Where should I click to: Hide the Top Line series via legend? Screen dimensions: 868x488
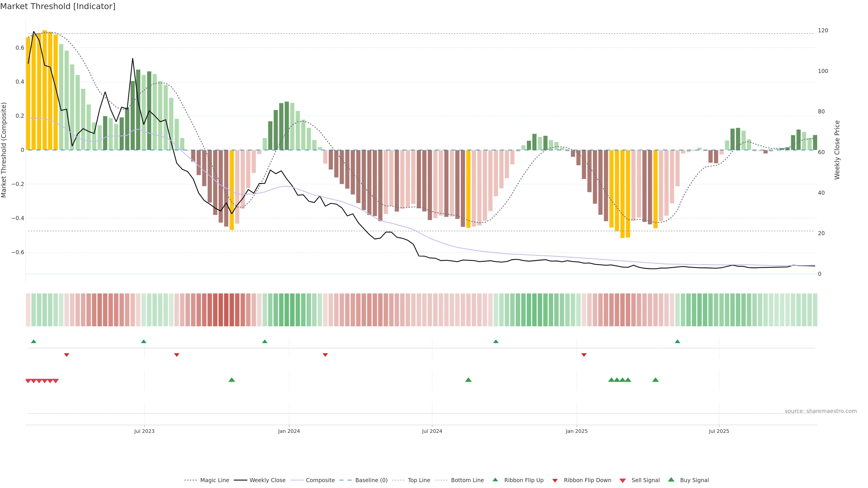(419, 480)
